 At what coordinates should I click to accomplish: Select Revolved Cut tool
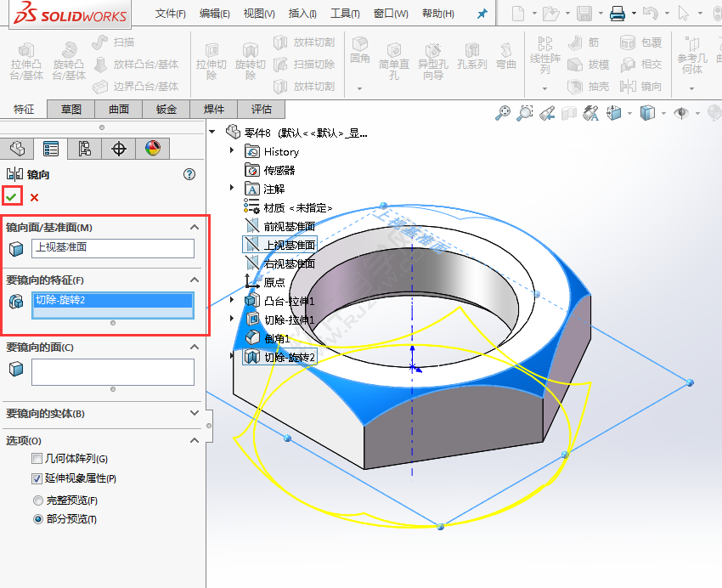(250, 62)
